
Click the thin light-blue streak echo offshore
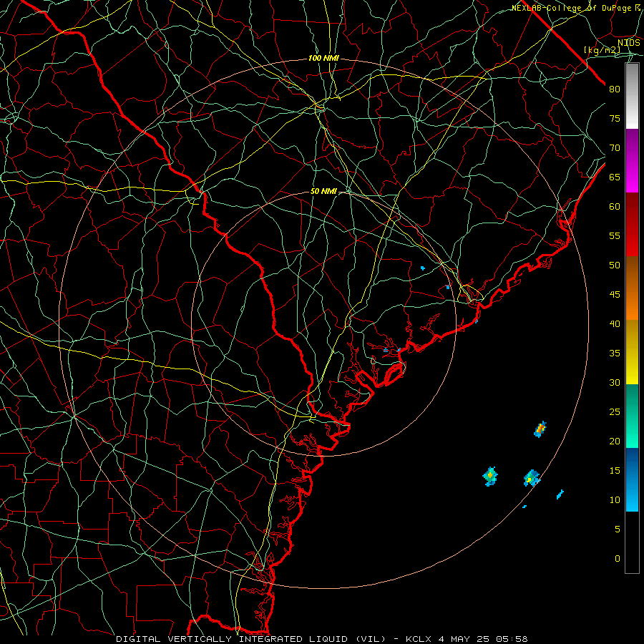pos(560,494)
